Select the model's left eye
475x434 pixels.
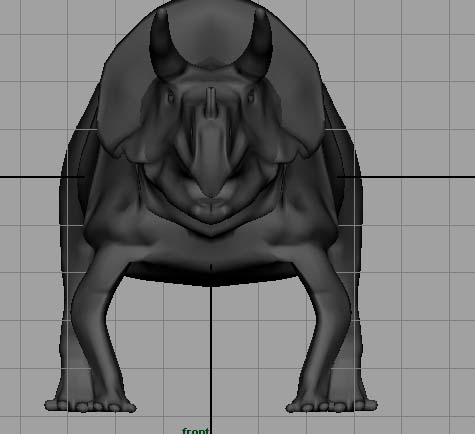click(x=171, y=97)
